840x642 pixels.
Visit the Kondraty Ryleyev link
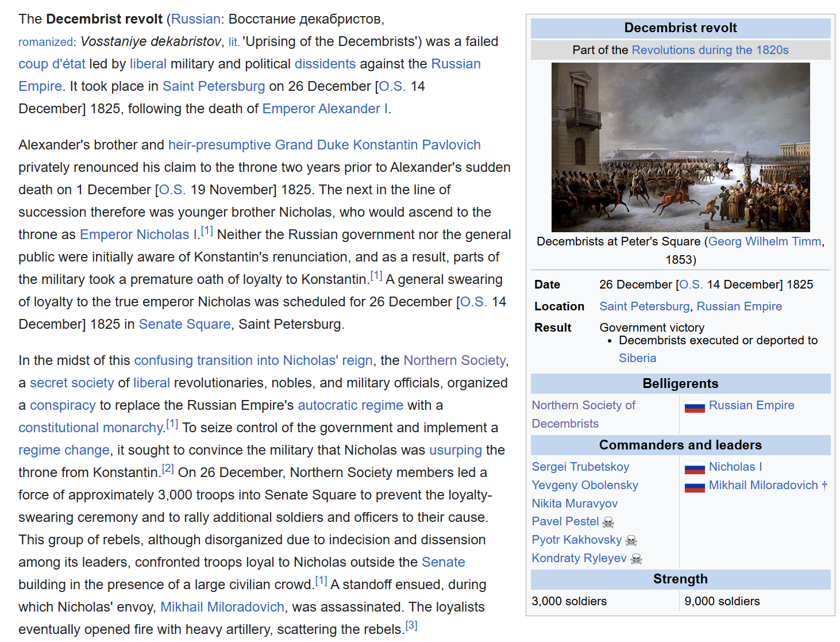pos(579,558)
